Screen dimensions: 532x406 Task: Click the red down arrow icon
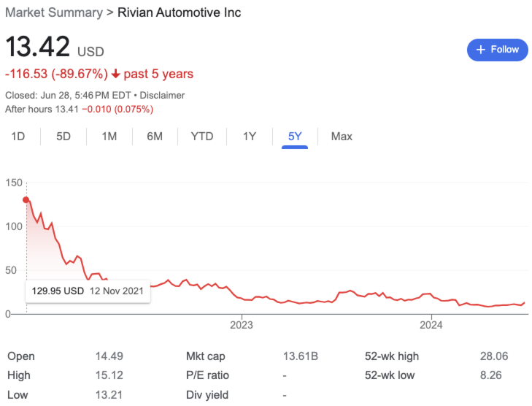point(115,74)
